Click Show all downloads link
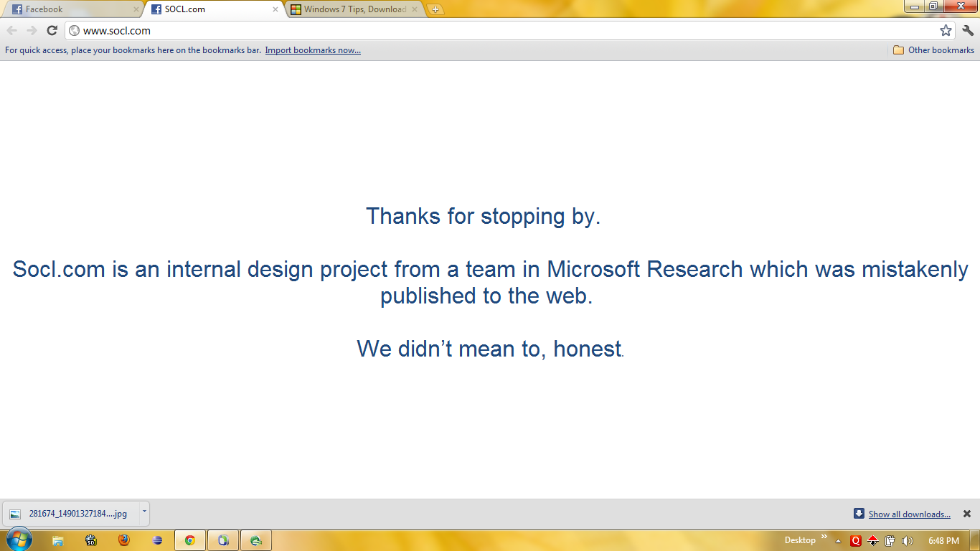 pyautogui.click(x=909, y=514)
